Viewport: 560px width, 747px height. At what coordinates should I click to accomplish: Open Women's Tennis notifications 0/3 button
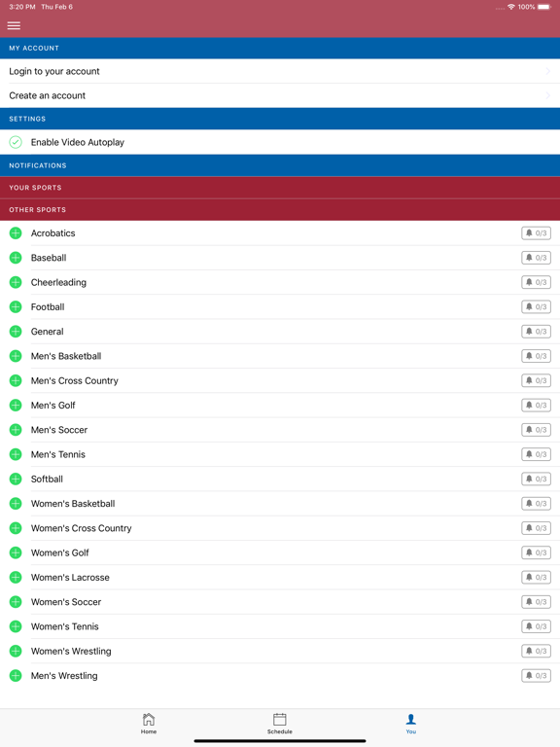(x=537, y=626)
